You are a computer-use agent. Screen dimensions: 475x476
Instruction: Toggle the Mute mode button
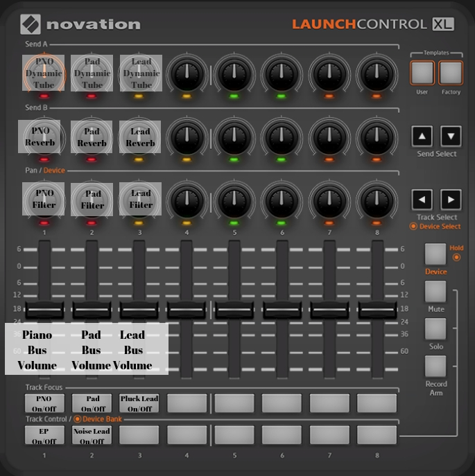point(435,292)
